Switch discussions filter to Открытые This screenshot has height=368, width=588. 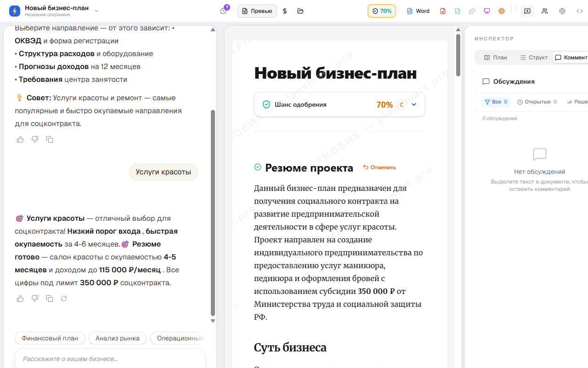(537, 102)
